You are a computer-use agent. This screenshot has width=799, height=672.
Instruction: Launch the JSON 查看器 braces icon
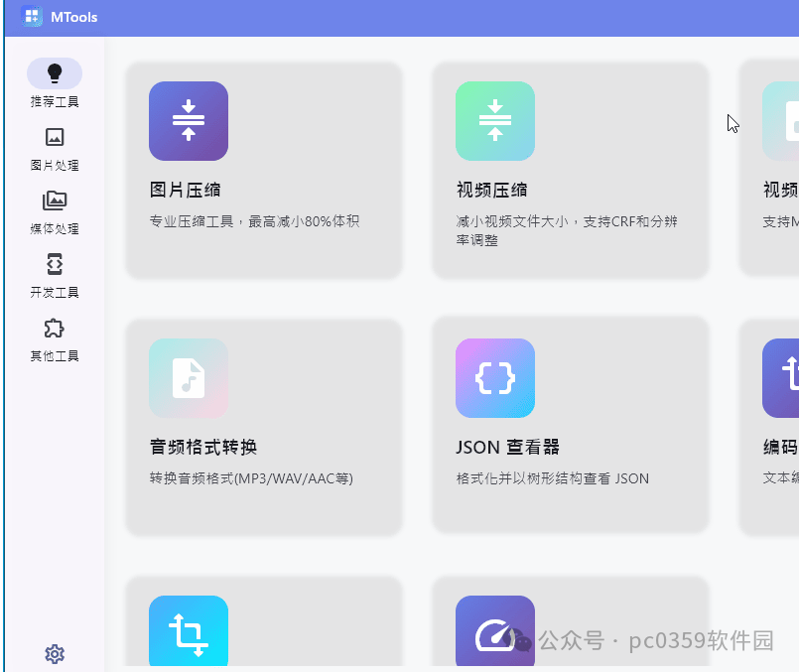point(495,378)
